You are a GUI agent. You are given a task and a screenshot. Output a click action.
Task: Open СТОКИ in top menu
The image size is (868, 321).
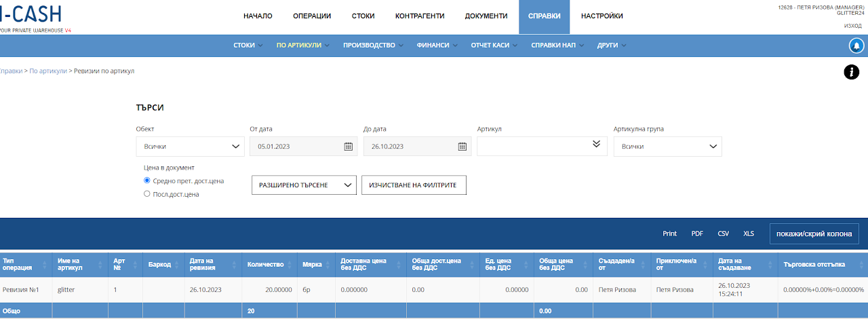pyautogui.click(x=363, y=16)
